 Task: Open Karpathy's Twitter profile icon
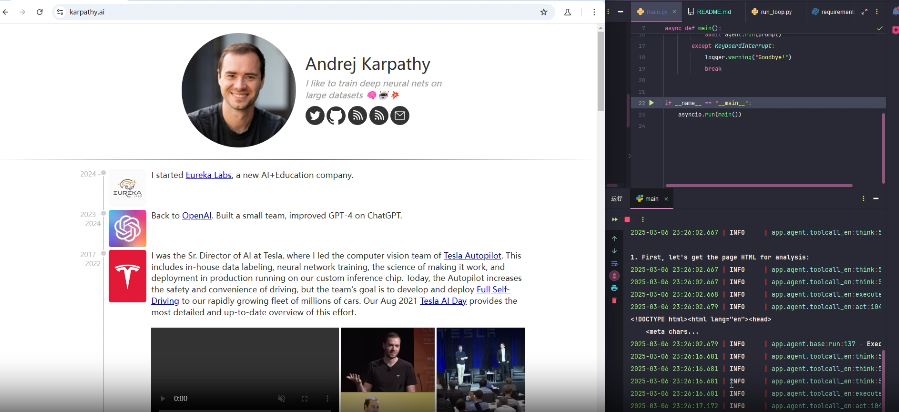[315, 116]
